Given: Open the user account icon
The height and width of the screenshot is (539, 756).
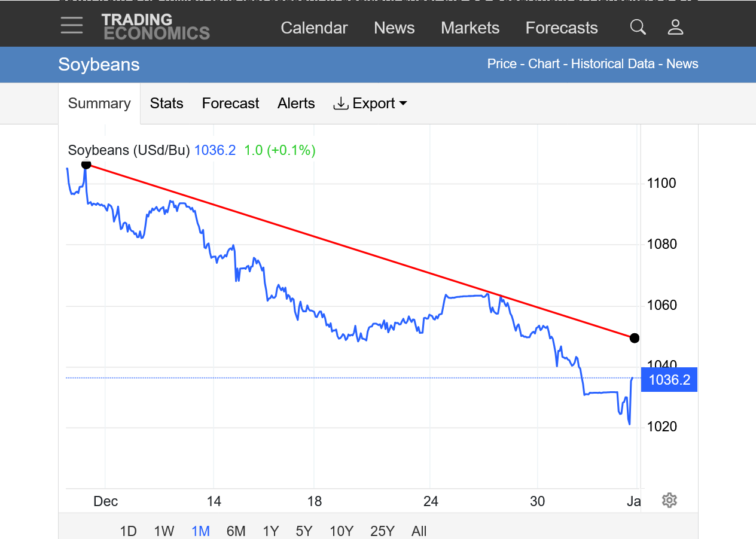Looking at the screenshot, I should (675, 28).
